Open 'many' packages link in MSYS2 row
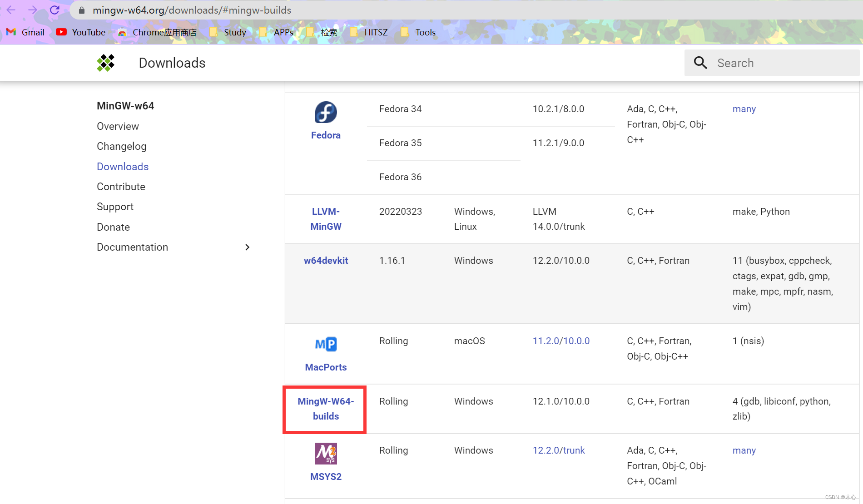Image resolution: width=863 pixels, height=504 pixels. click(x=744, y=450)
